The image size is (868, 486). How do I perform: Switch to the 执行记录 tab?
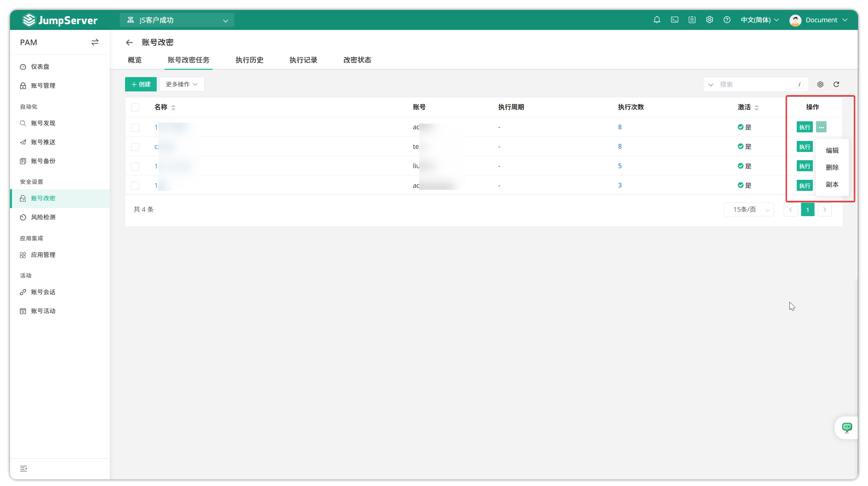click(x=303, y=60)
